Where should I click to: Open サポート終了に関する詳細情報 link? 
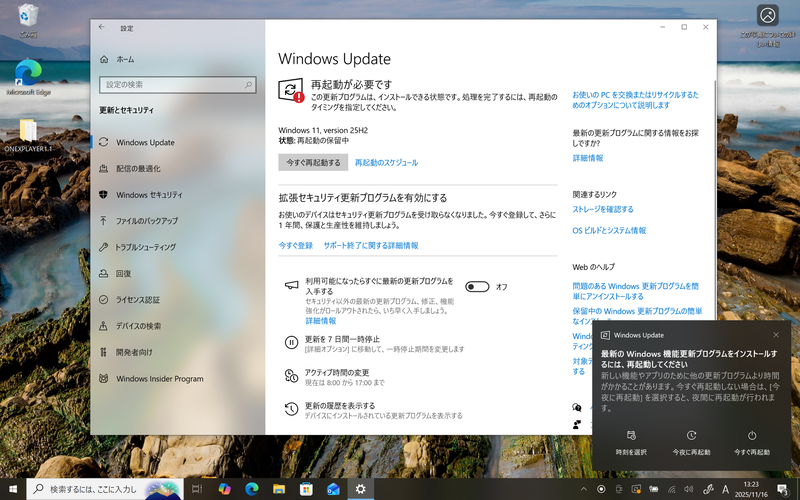click(371, 245)
